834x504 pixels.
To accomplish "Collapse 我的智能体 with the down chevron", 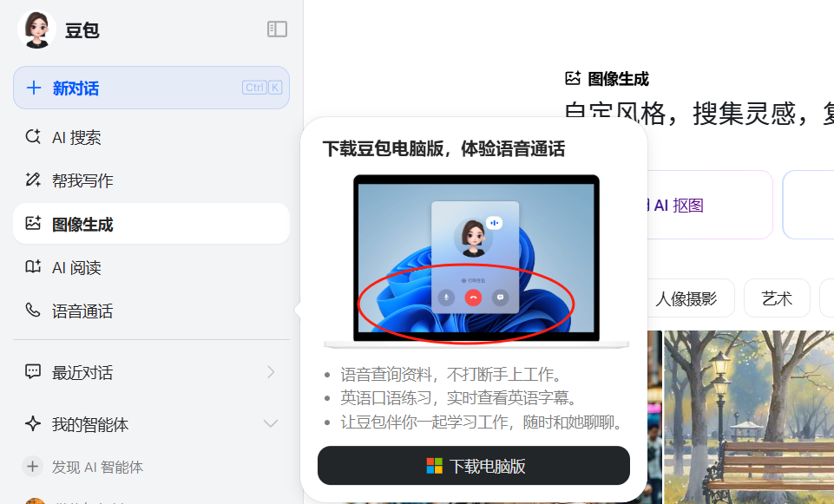I will tap(271, 423).
